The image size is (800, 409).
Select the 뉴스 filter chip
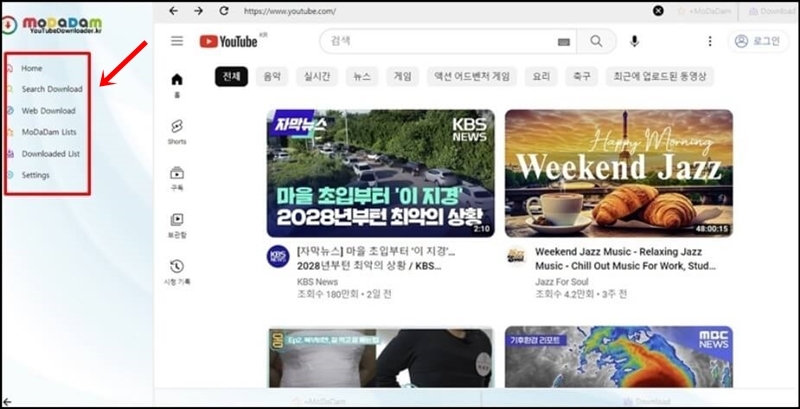(362, 76)
